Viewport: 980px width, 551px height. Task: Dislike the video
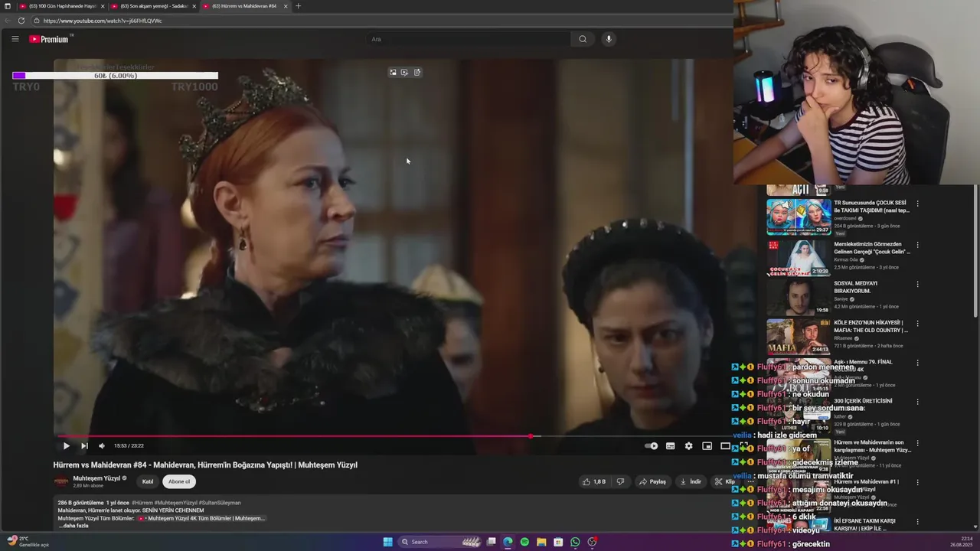click(621, 481)
